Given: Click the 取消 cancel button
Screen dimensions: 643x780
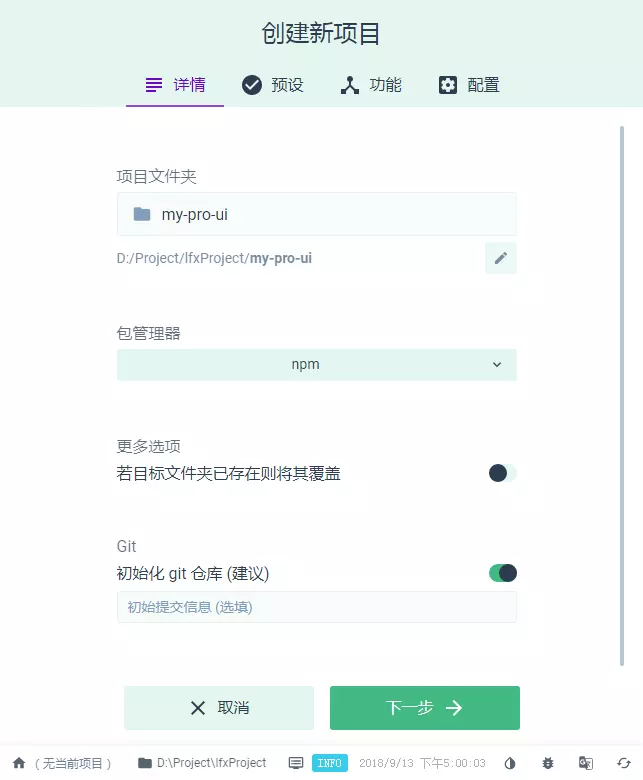Looking at the screenshot, I should (x=219, y=708).
